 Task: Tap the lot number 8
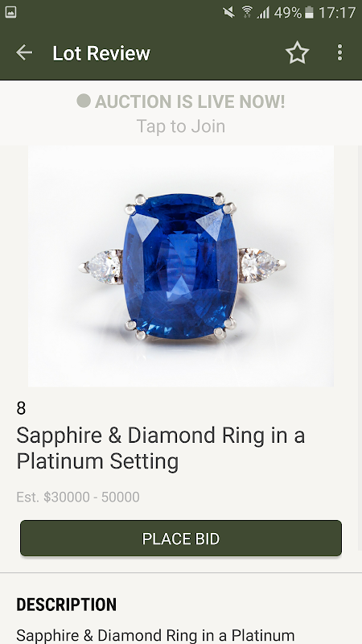pyautogui.click(x=21, y=408)
